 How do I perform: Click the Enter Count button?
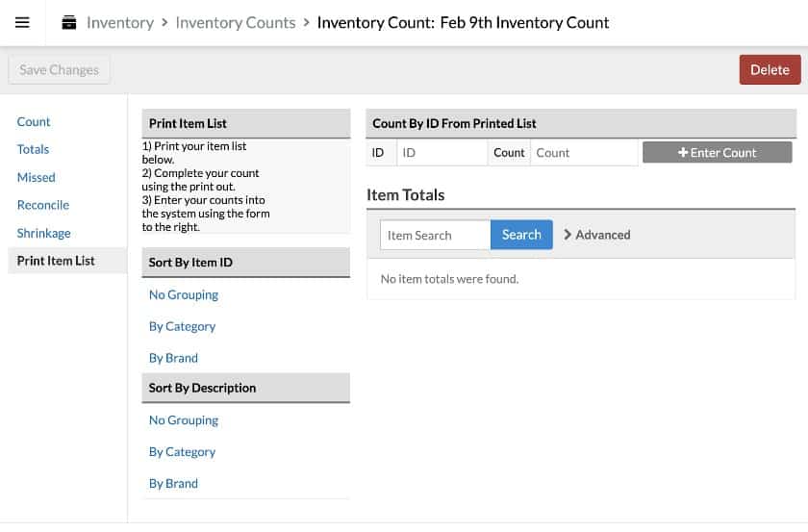(717, 153)
